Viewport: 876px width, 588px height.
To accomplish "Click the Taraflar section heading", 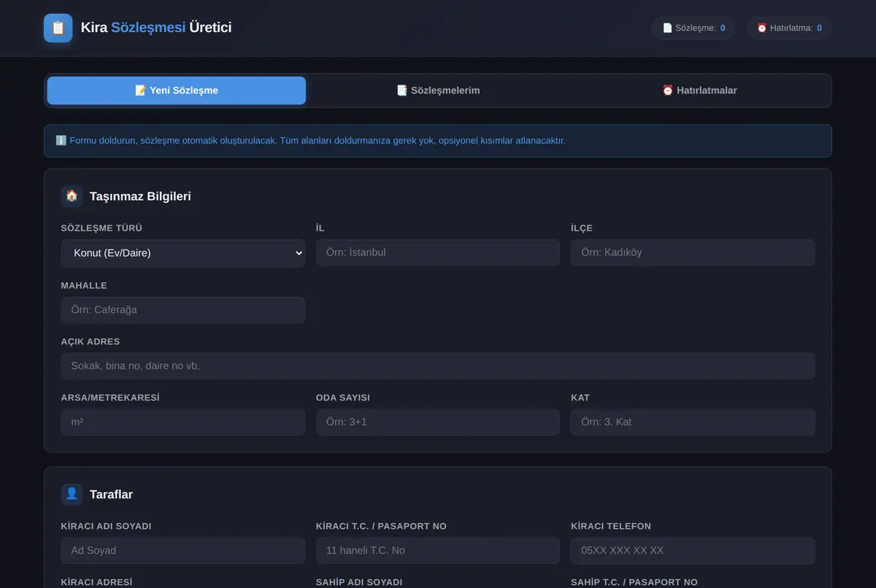I will [111, 495].
